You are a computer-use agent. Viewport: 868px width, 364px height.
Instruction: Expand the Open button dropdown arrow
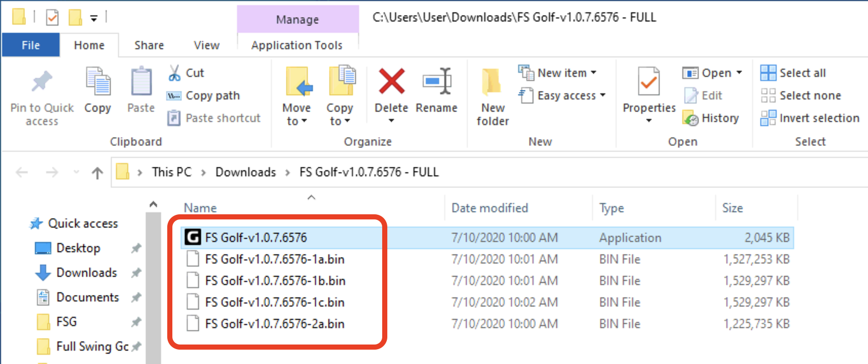pos(739,73)
